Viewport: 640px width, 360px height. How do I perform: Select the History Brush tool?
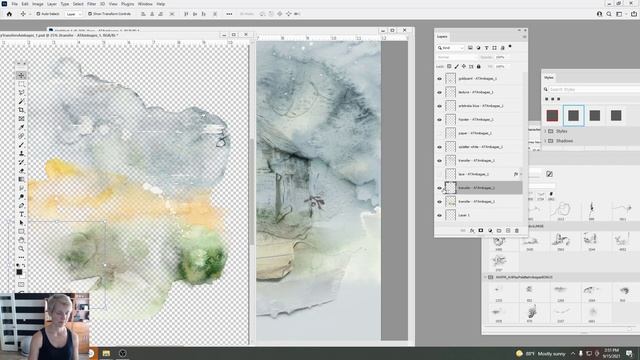21,162
